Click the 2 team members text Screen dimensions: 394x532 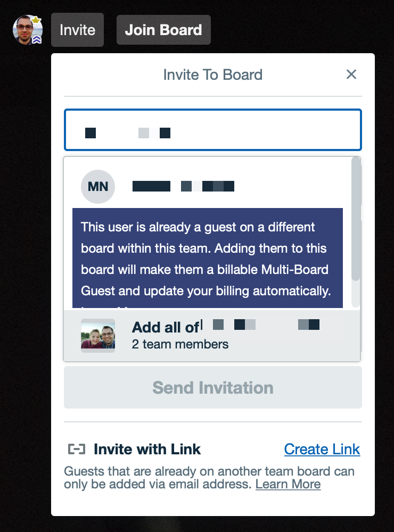pos(180,344)
